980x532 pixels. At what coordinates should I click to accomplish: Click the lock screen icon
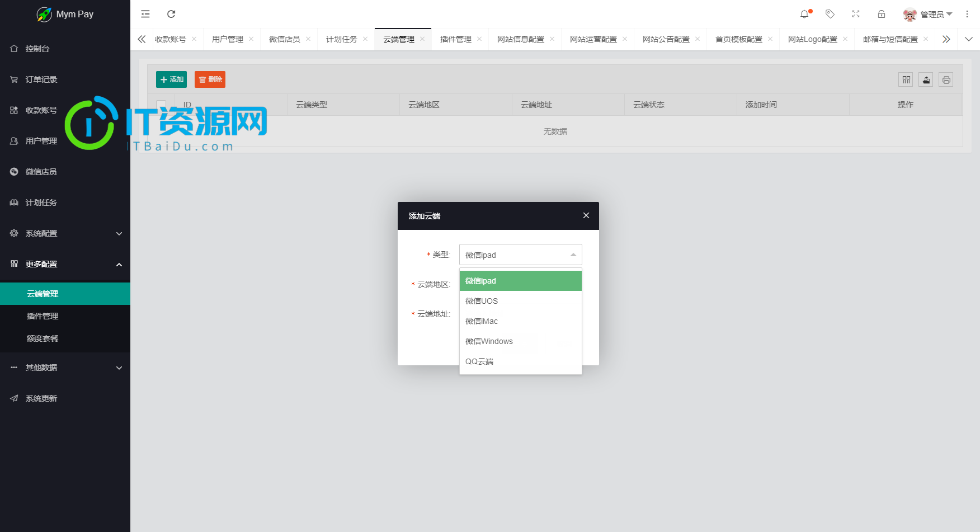[x=882, y=14]
